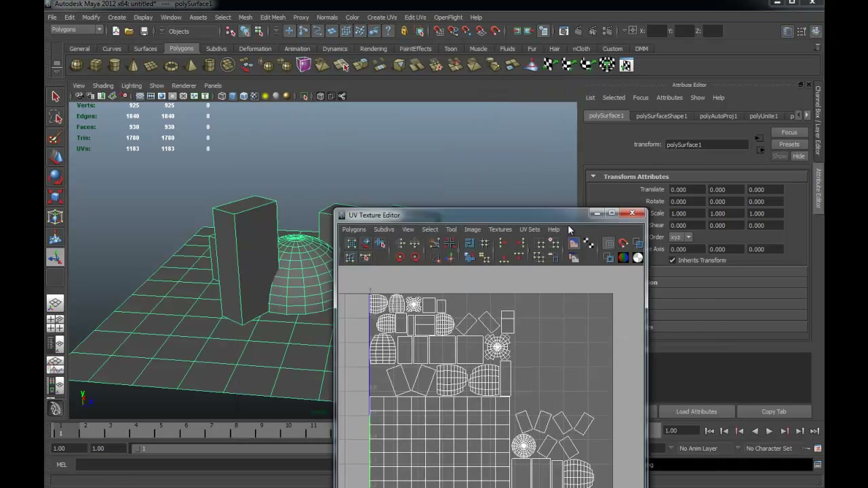Image resolution: width=868 pixels, height=488 pixels.
Task: Create a polygon cone from the shelf
Action: click(133, 65)
